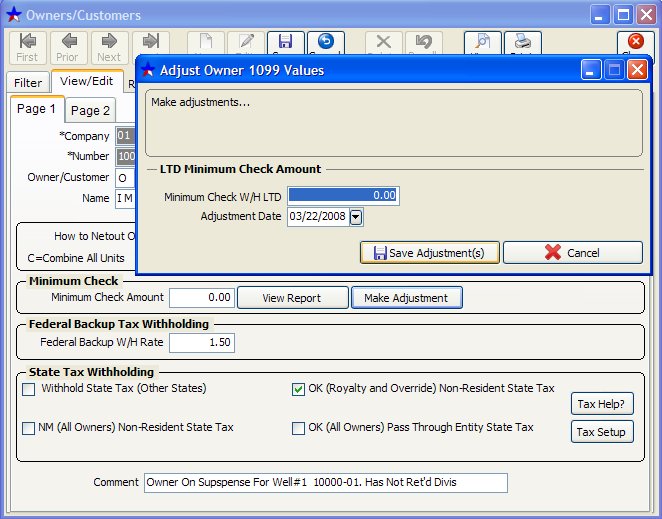Click the Make Adjustment button
Image resolution: width=662 pixels, height=519 pixels.
coord(407,298)
